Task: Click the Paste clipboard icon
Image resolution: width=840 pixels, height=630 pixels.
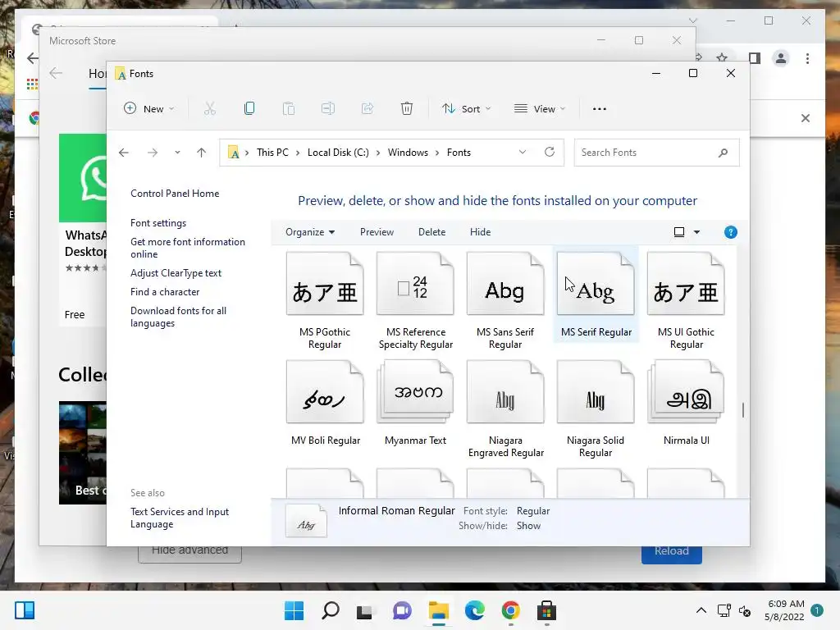Action: (288, 109)
